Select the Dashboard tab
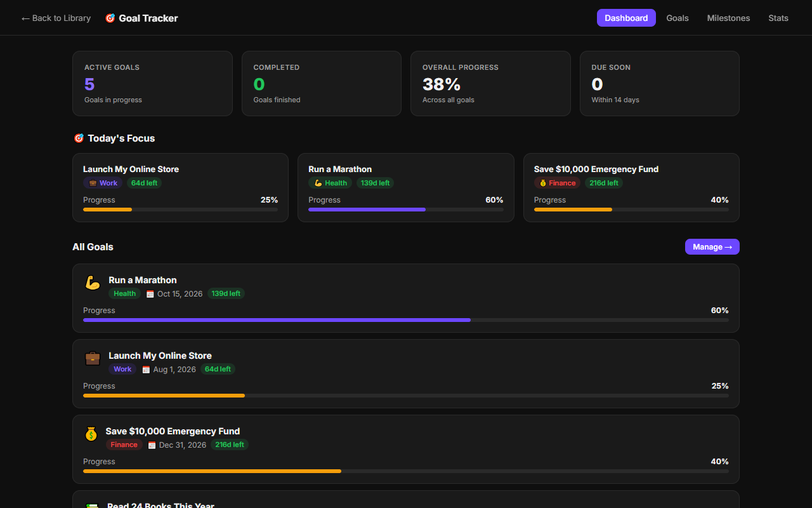The width and height of the screenshot is (812, 508). point(626,18)
